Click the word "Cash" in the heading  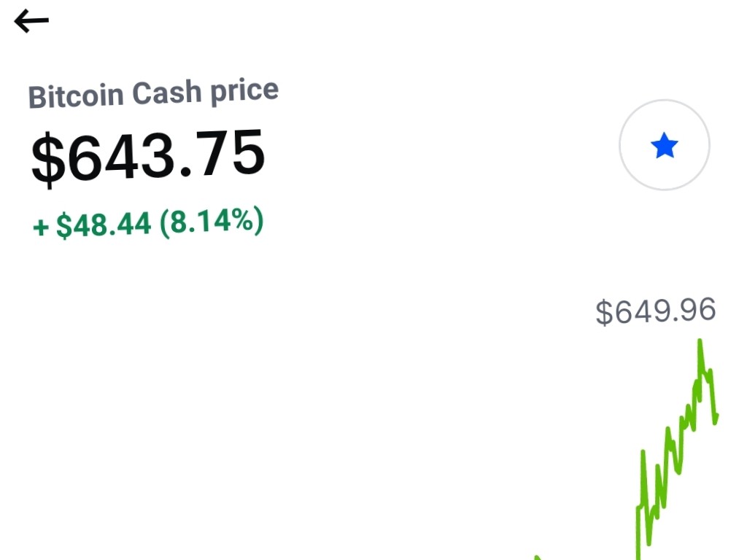166,93
